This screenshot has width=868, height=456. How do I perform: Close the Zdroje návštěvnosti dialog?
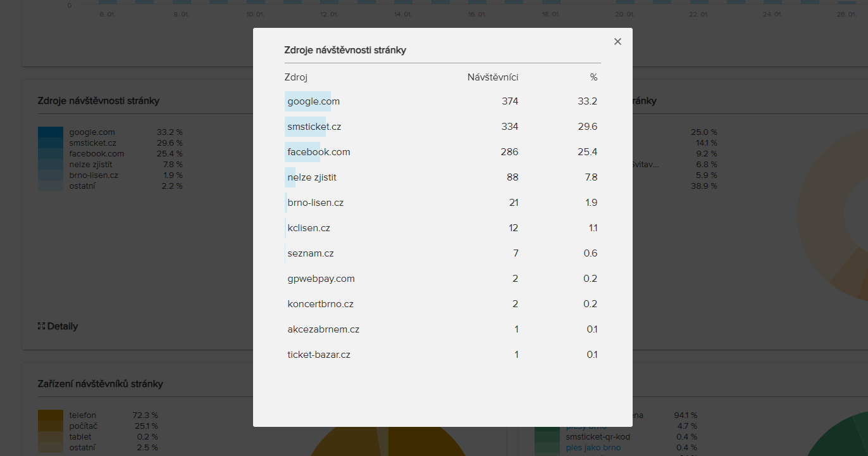617,42
